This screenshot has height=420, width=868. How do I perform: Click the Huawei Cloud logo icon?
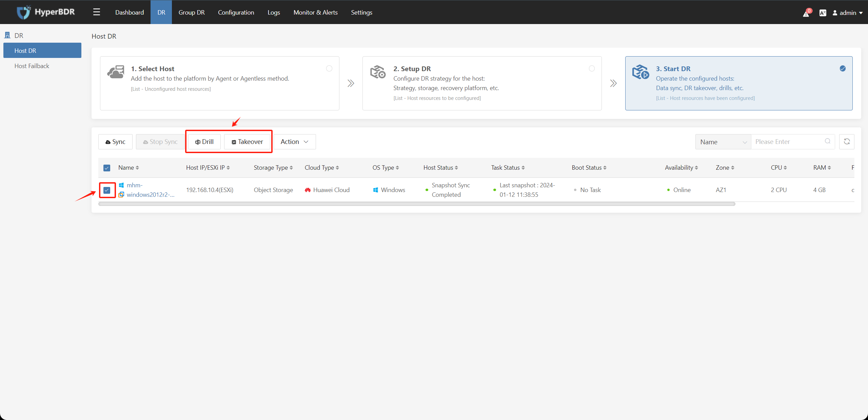(308, 190)
